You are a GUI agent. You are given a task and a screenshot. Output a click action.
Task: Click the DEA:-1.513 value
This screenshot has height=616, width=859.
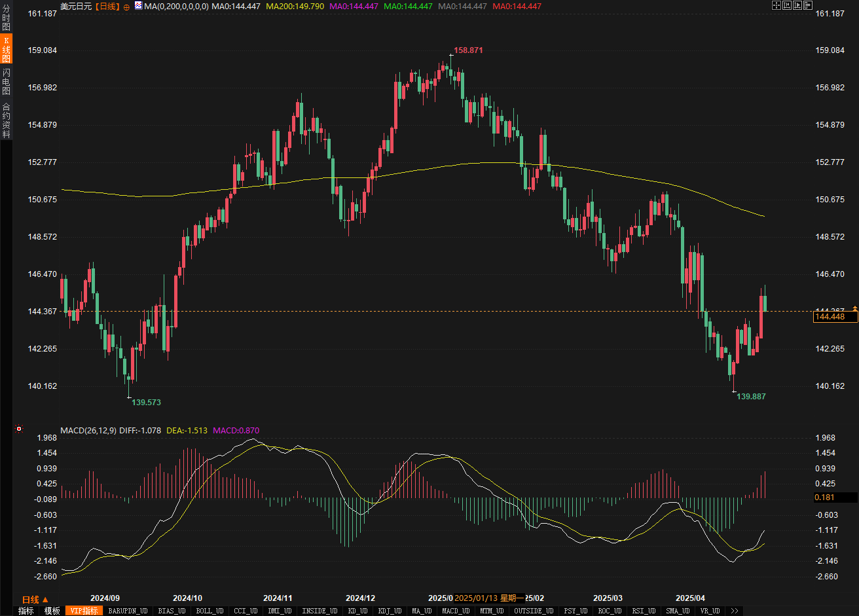[x=187, y=430]
